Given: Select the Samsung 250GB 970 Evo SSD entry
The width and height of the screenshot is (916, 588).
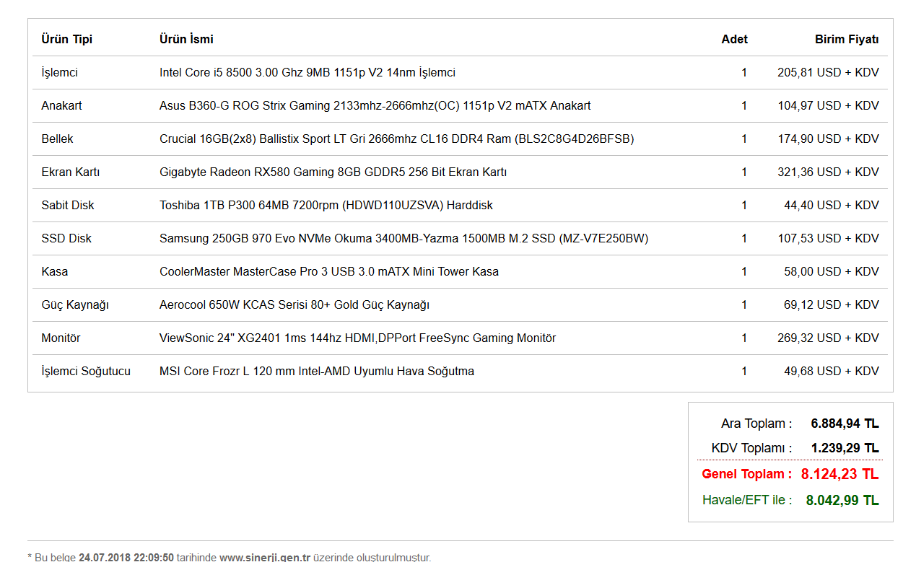Looking at the screenshot, I should click(x=404, y=238).
